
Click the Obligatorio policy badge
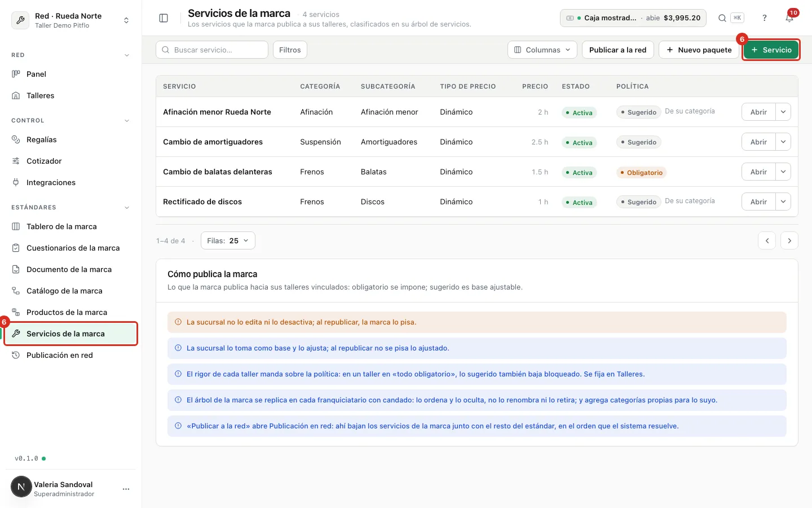(641, 173)
